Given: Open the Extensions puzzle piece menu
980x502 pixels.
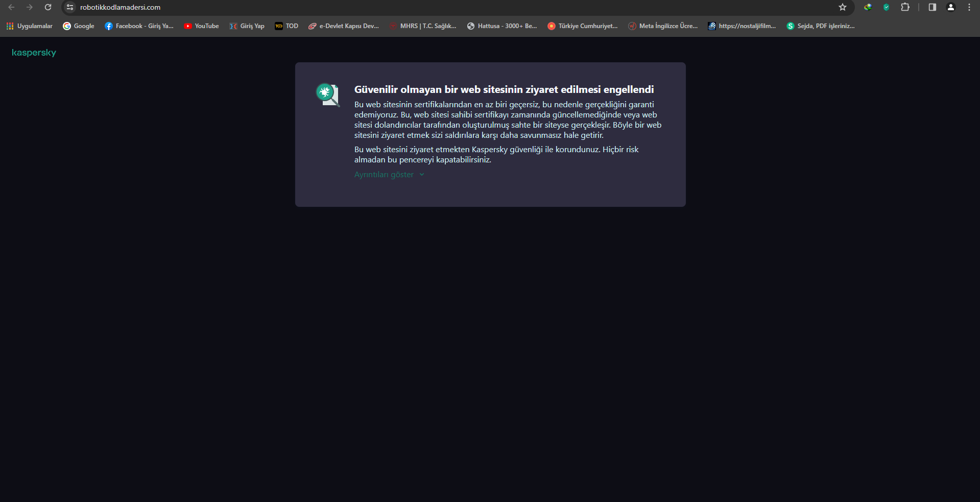Looking at the screenshot, I should [905, 7].
